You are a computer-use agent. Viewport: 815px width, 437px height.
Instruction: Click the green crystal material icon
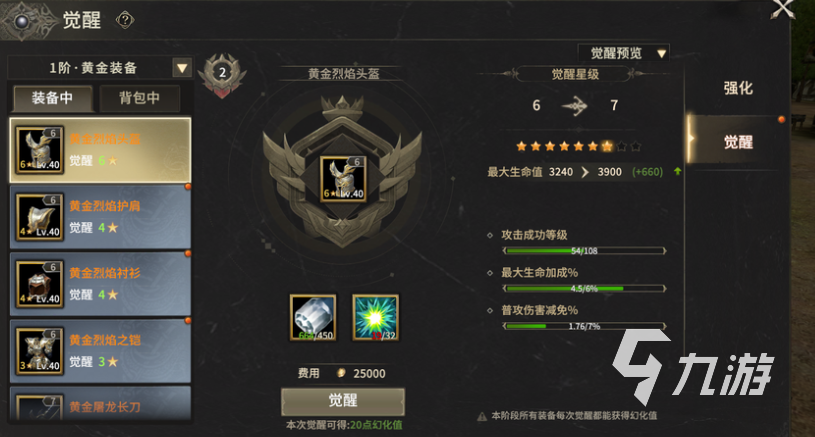[376, 317]
